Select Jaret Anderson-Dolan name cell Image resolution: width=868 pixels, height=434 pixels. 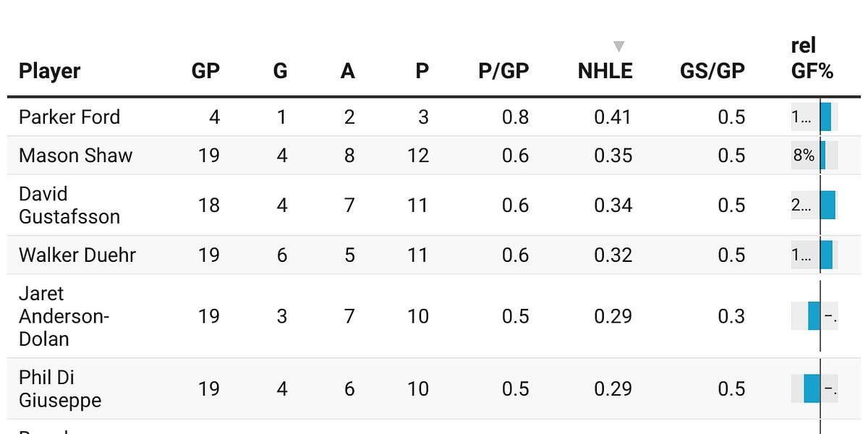(x=64, y=316)
